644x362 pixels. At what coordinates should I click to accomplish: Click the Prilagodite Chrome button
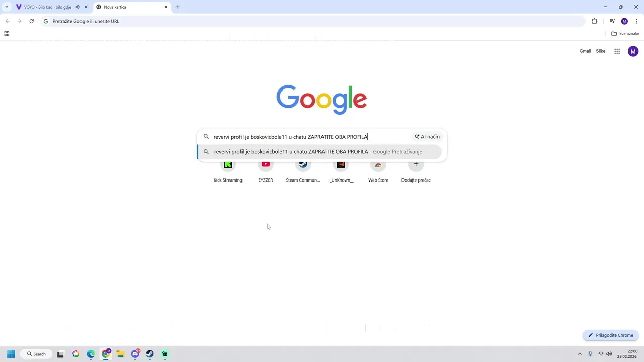pos(611,335)
